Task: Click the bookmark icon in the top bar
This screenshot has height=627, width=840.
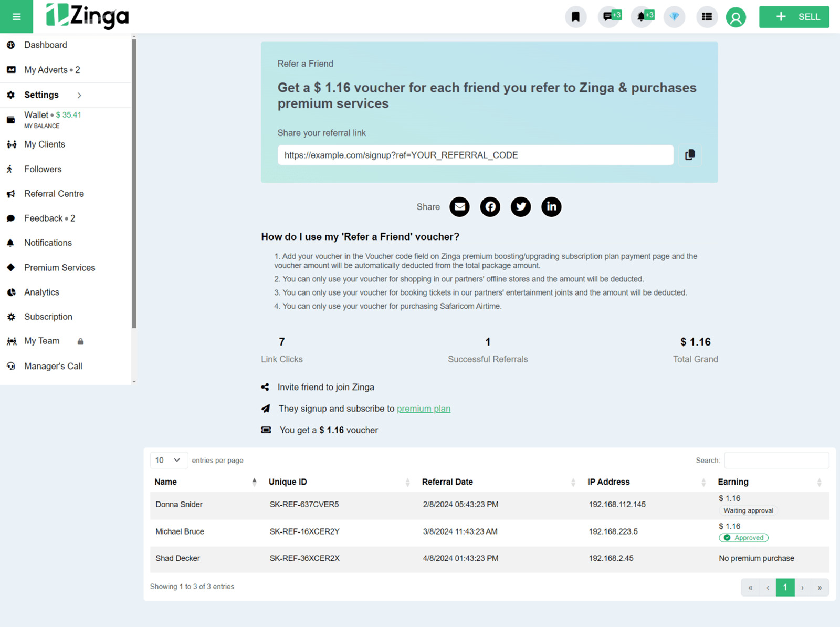Action: pos(576,16)
